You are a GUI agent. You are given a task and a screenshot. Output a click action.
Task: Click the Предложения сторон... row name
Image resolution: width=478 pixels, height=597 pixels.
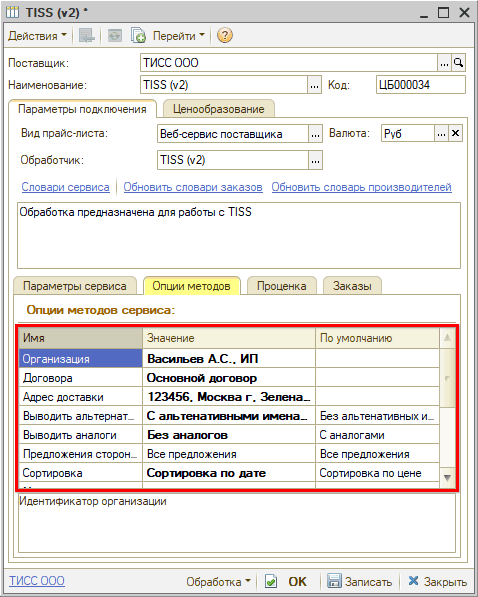pyautogui.click(x=81, y=454)
